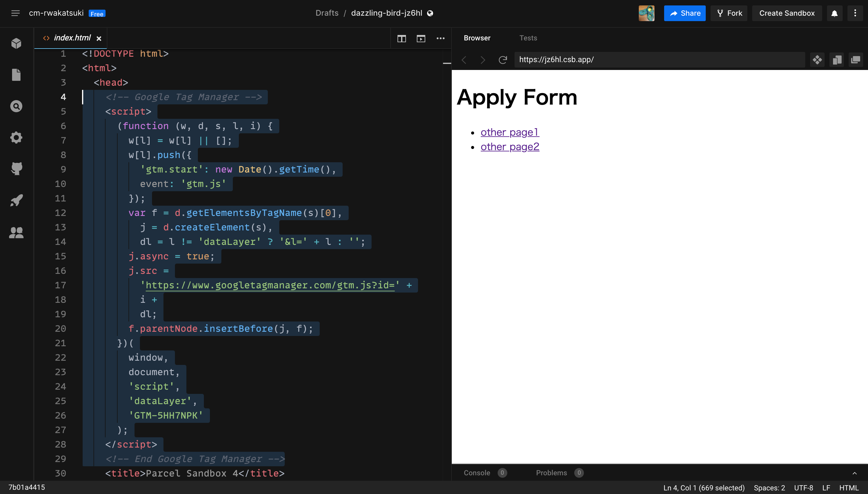Select the Console tab

pos(477,473)
